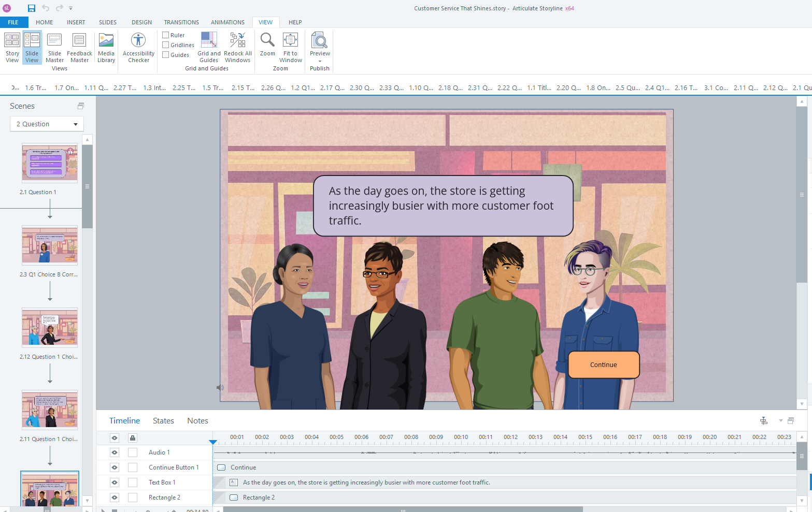812x512 pixels.
Task: Switch to the States panel tab
Action: click(163, 421)
